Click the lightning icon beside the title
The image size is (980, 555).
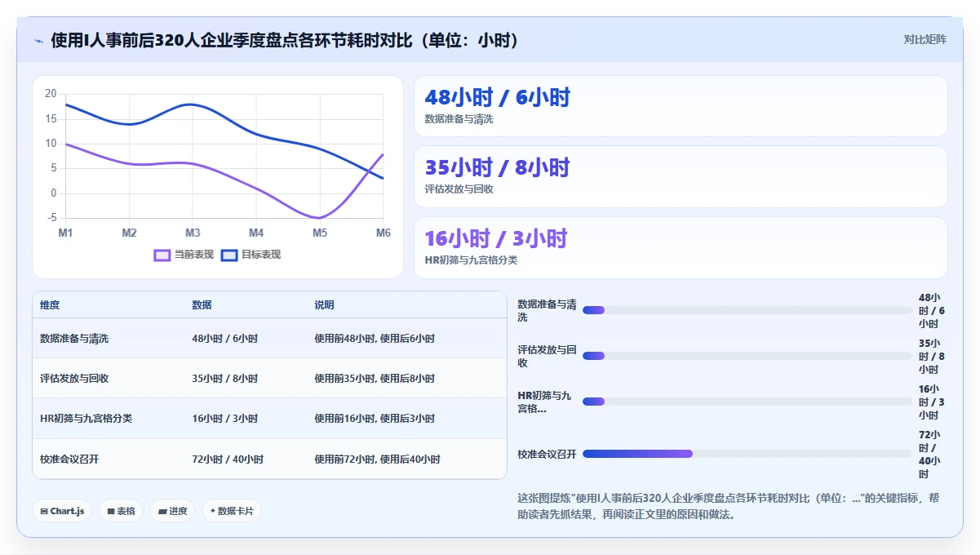tap(38, 41)
